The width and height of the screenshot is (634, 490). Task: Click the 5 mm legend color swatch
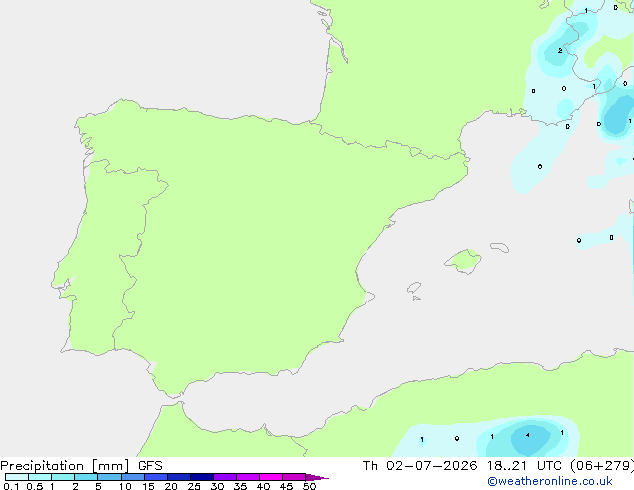click(x=109, y=477)
